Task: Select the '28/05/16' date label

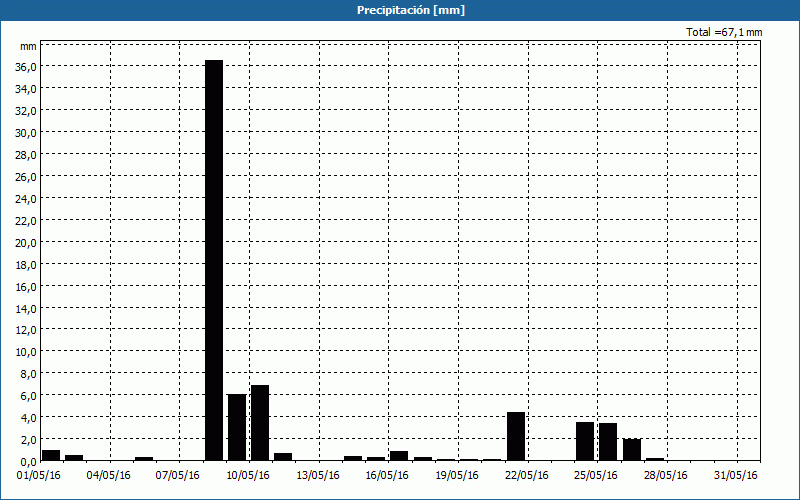Action: pos(666,476)
